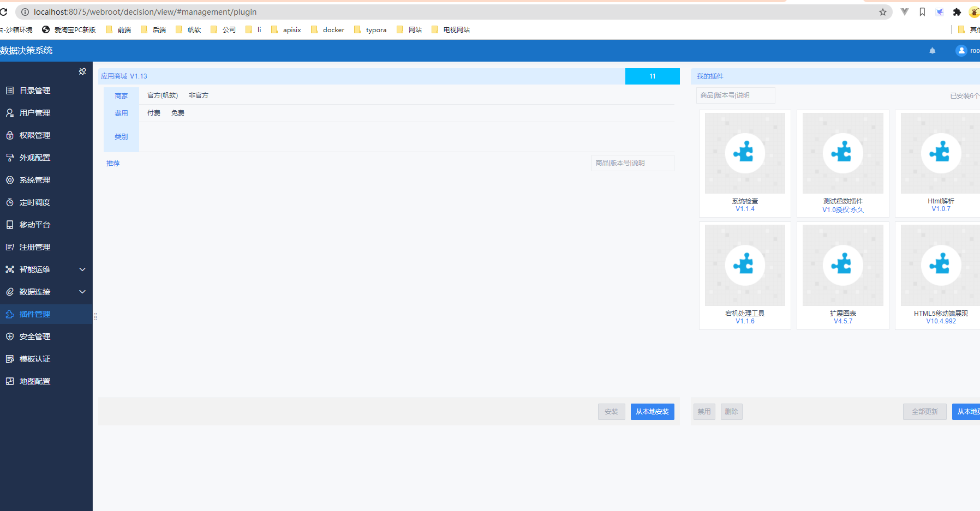
Task: Open the docker bookmark folder
Action: click(328, 30)
